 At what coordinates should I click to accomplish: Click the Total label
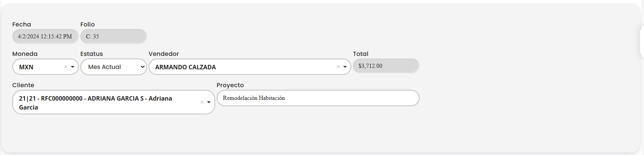point(360,54)
